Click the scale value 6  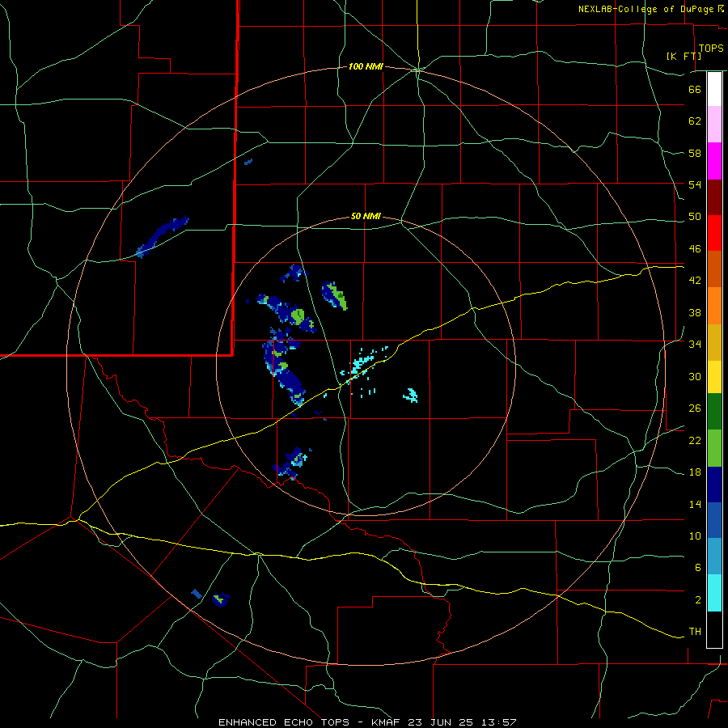click(697, 568)
